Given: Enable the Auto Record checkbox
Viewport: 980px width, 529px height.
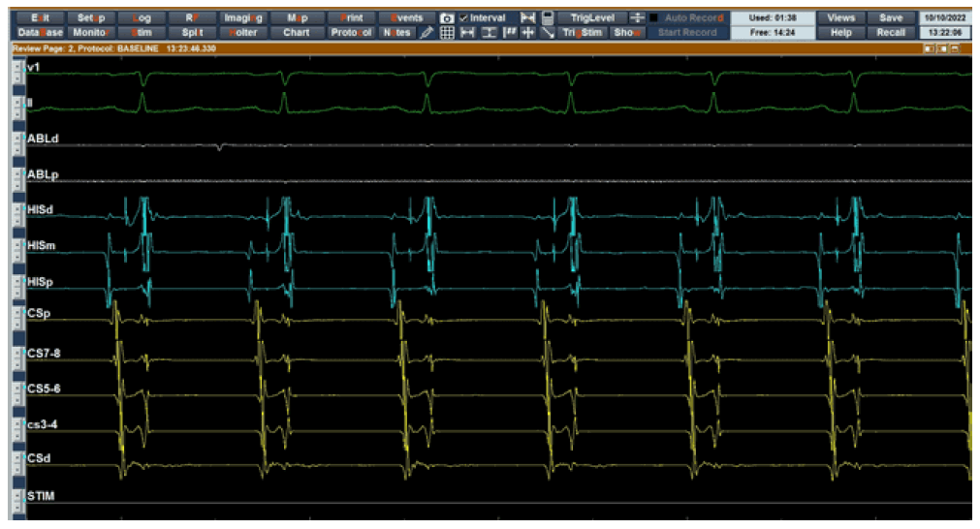Looking at the screenshot, I should coord(653,18).
